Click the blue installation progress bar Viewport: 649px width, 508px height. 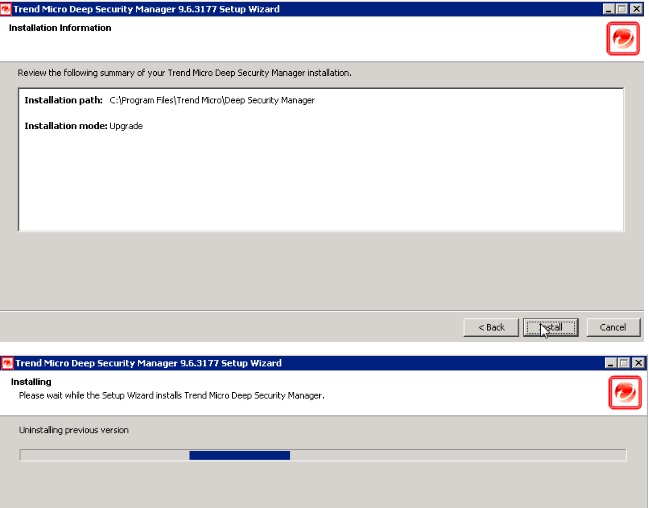point(239,455)
